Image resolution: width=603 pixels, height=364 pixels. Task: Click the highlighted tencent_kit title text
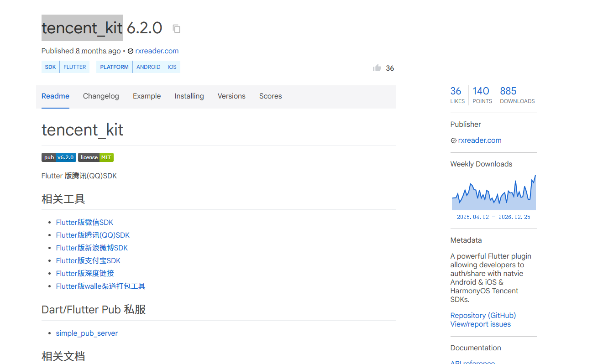point(82,28)
